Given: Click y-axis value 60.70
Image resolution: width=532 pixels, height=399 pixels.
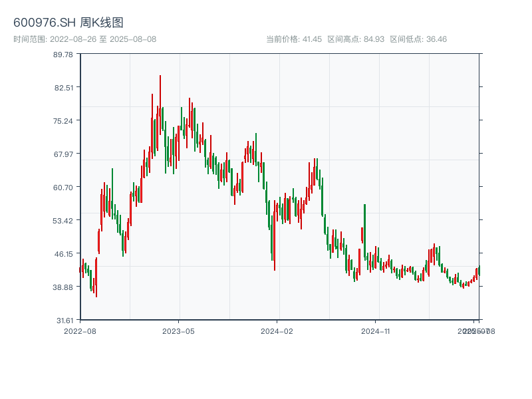Looking at the screenshot, I should [x=63, y=188].
